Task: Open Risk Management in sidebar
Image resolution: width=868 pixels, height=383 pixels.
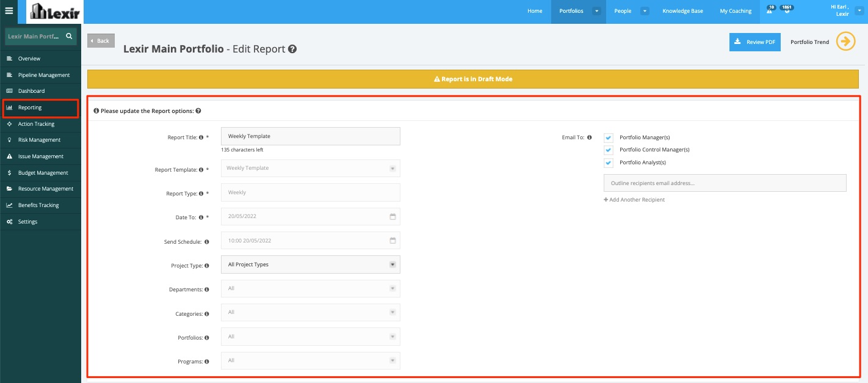Action: pos(40,140)
